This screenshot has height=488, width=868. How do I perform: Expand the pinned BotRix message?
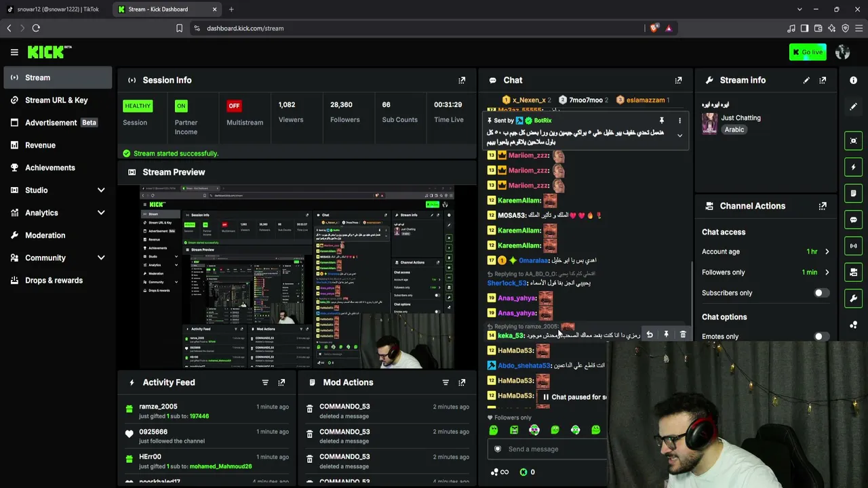[x=679, y=136]
